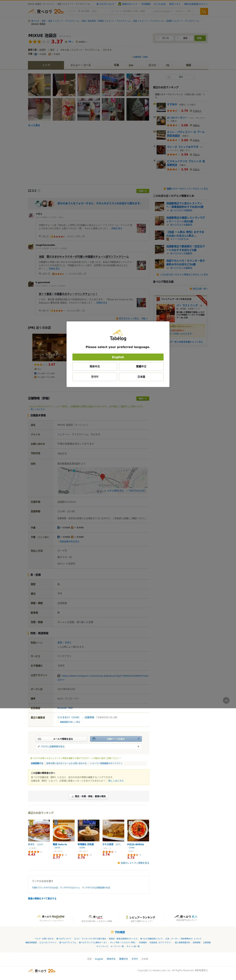
Task: Click the もっと見る photos link
Action: point(34,125)
